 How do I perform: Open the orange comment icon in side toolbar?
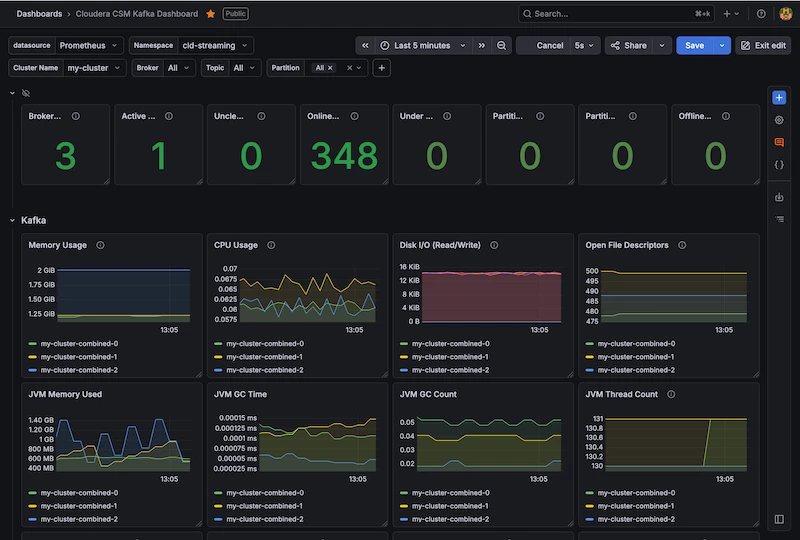coord(779,142)
